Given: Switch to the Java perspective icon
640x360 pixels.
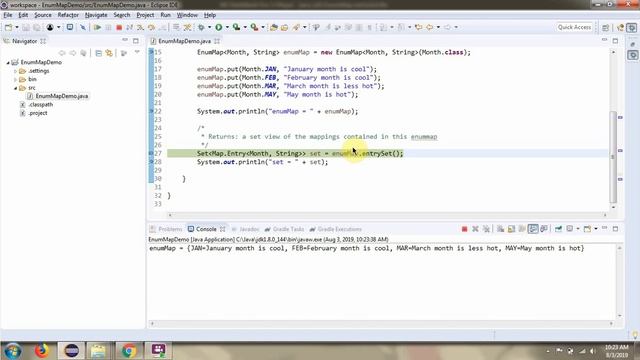Looking at the screenshot, I should 621,27.
